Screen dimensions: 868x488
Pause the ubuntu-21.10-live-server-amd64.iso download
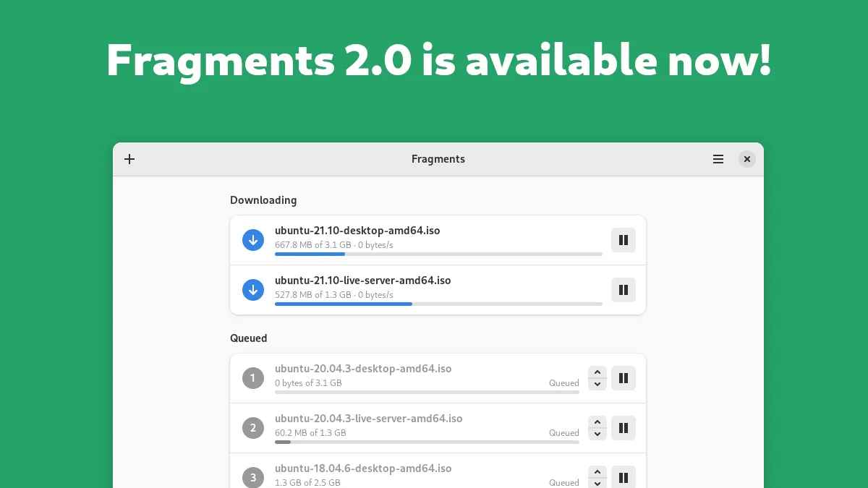(x=623, y=290)
